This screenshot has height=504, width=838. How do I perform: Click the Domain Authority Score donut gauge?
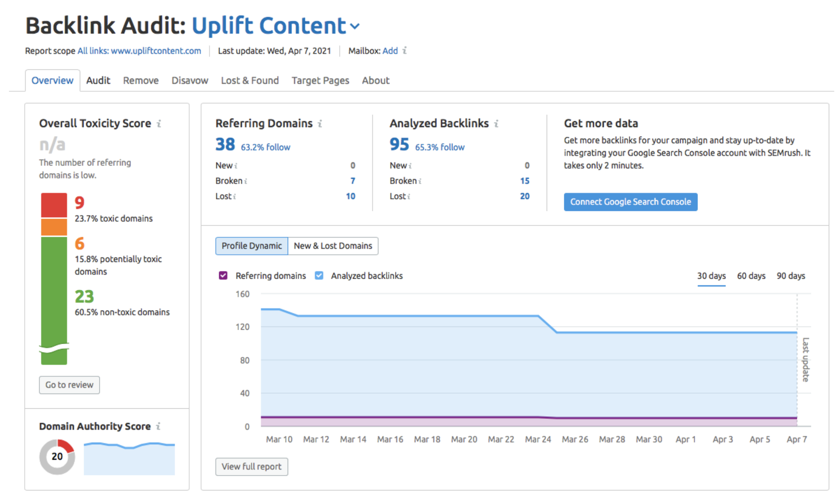pyautogui.click(x=57, y=457)
